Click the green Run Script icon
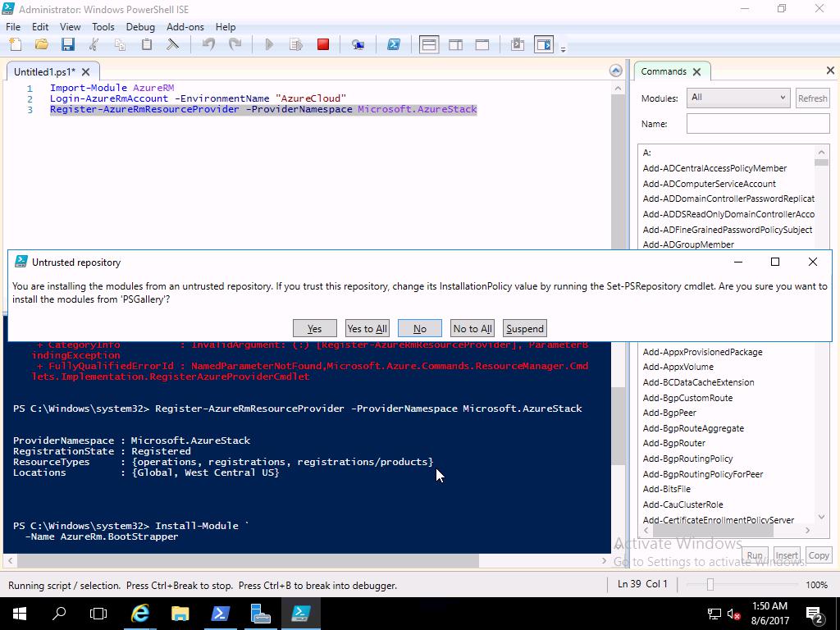Screen dimensions: 840x630 click(x=269, y=44)
